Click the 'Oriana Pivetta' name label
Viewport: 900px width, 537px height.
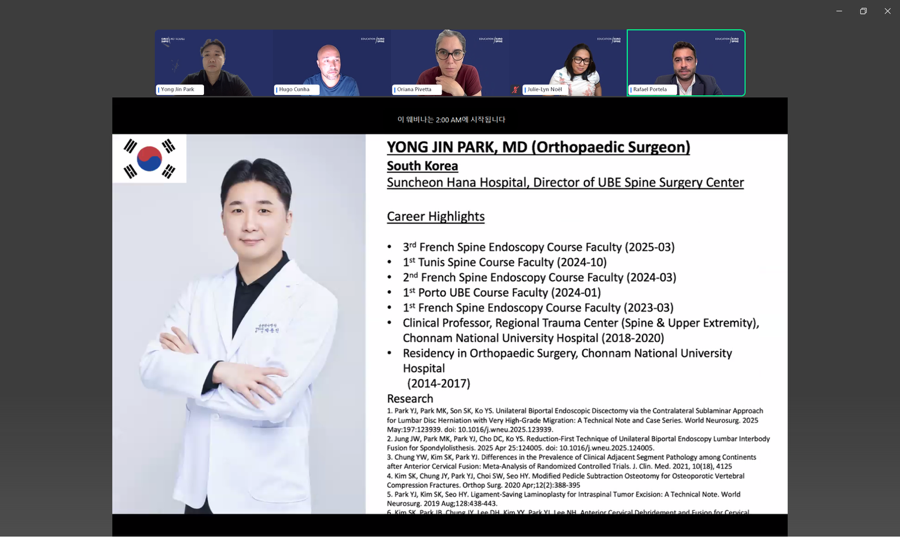click(x=416, y=90)
